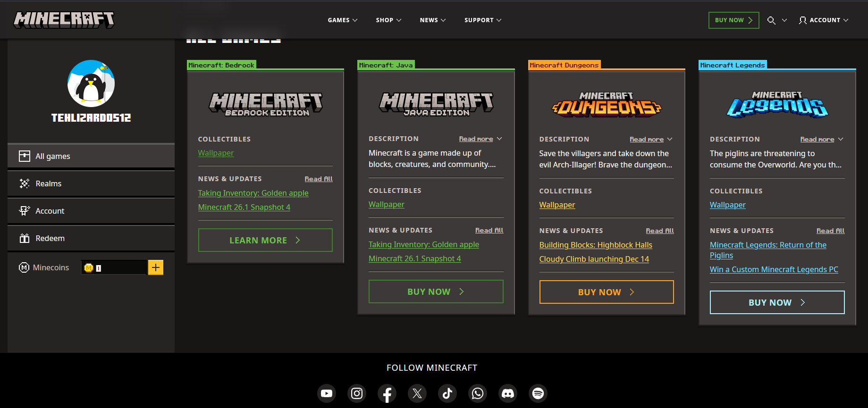The height and width of the screenshot is (408, 868).
Task: Click the WhatsApp icon
Action: 478,393
